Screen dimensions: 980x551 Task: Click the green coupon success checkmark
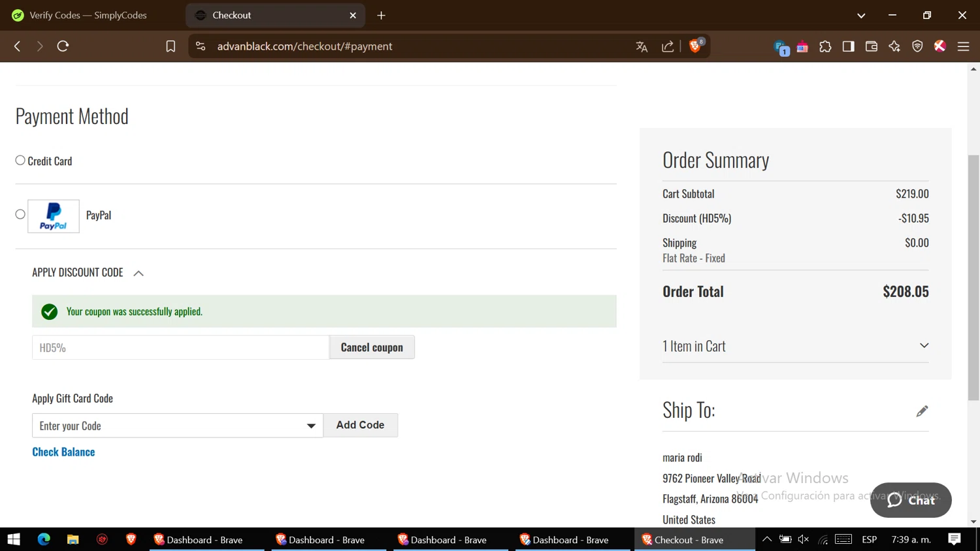pyautogui.click(x=50, y=312)
